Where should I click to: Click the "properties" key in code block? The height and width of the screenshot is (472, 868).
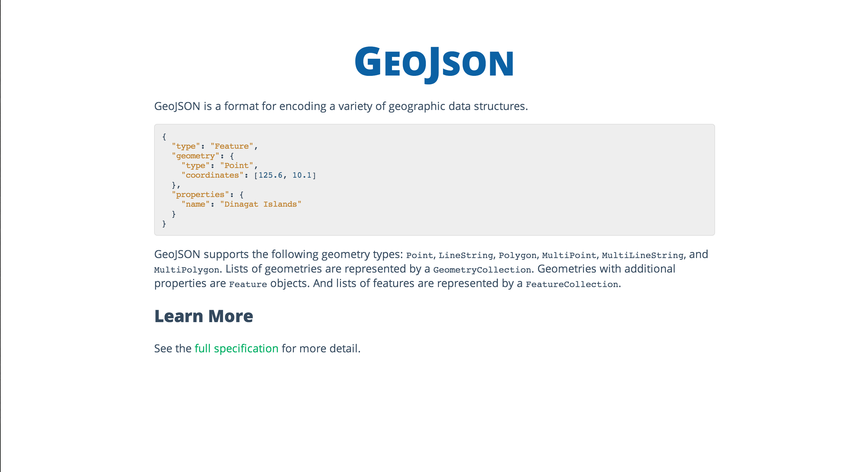point(200,194)
